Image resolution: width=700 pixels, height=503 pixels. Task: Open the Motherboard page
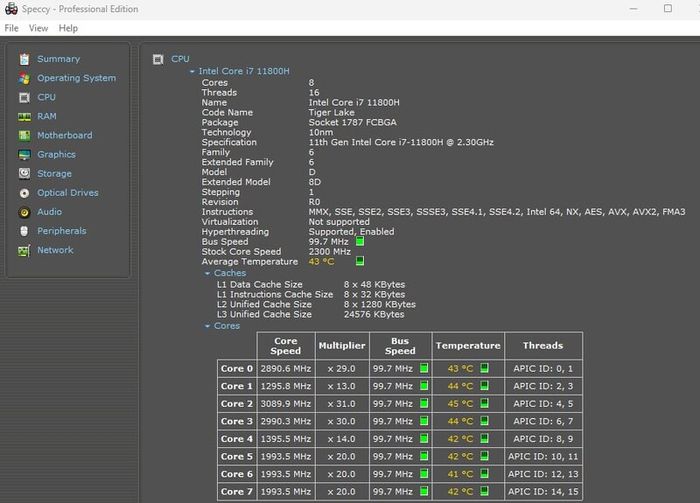click(65, 135)
